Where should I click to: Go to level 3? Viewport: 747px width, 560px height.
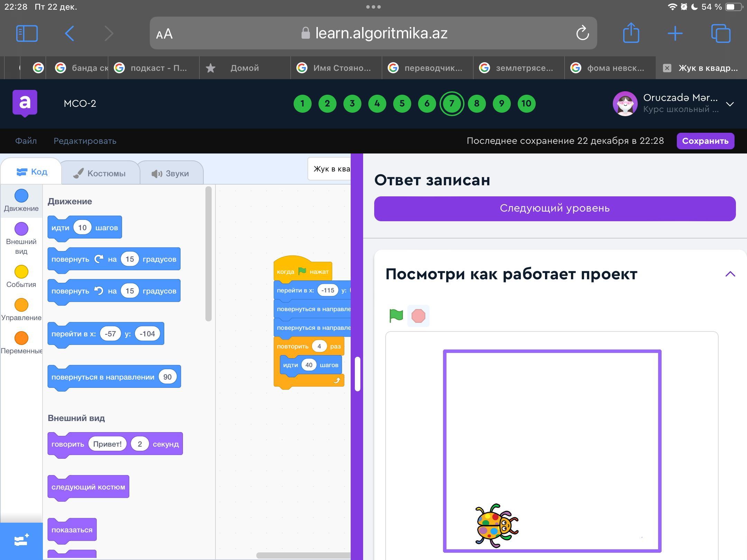352,103
